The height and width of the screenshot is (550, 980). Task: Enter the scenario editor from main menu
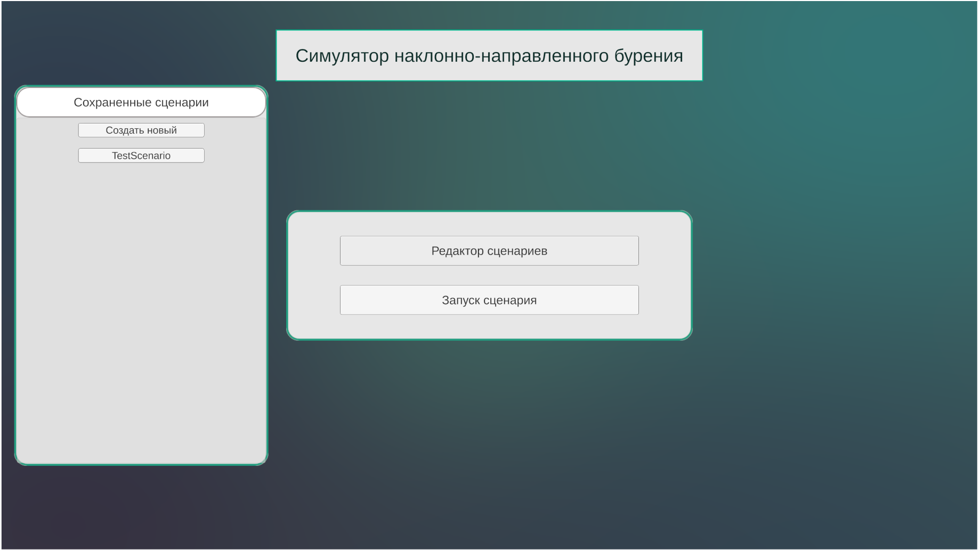(489, 251)
